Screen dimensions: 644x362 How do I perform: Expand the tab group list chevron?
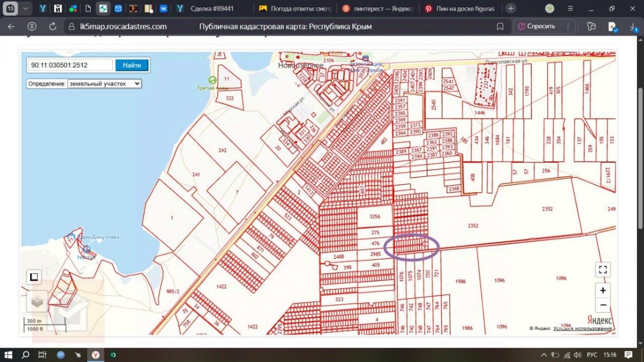tap(26, 9)
